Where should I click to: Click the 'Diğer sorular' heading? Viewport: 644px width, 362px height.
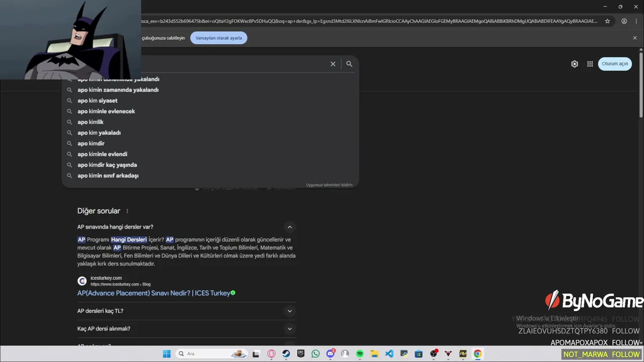tap(99, 211)
